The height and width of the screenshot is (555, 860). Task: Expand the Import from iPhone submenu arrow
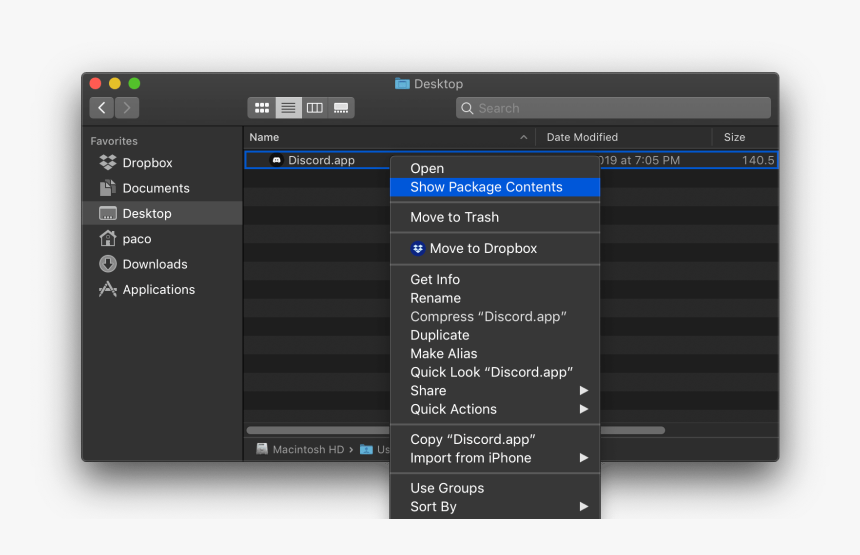click(x=584, y=457)
